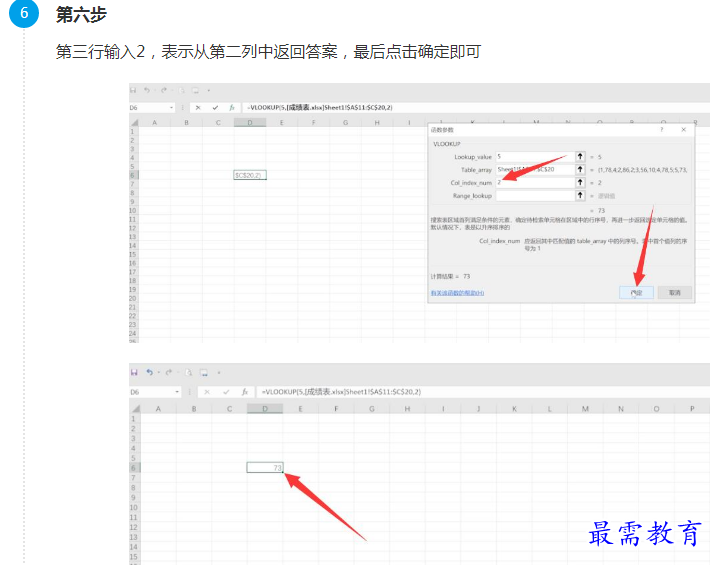Screen dimensions: 710x565
Task: Click the fx Insert Function icon in the lower screenshot
Action: click(245, 392)
